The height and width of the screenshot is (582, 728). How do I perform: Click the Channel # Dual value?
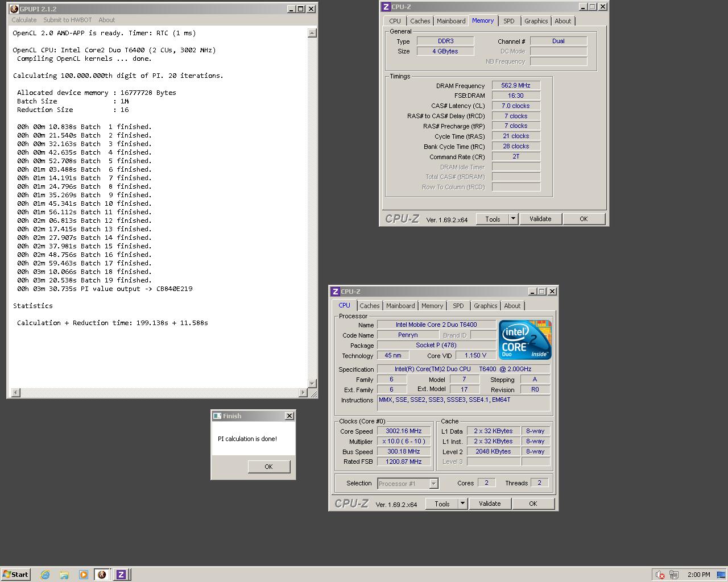[x=559, y=41]
